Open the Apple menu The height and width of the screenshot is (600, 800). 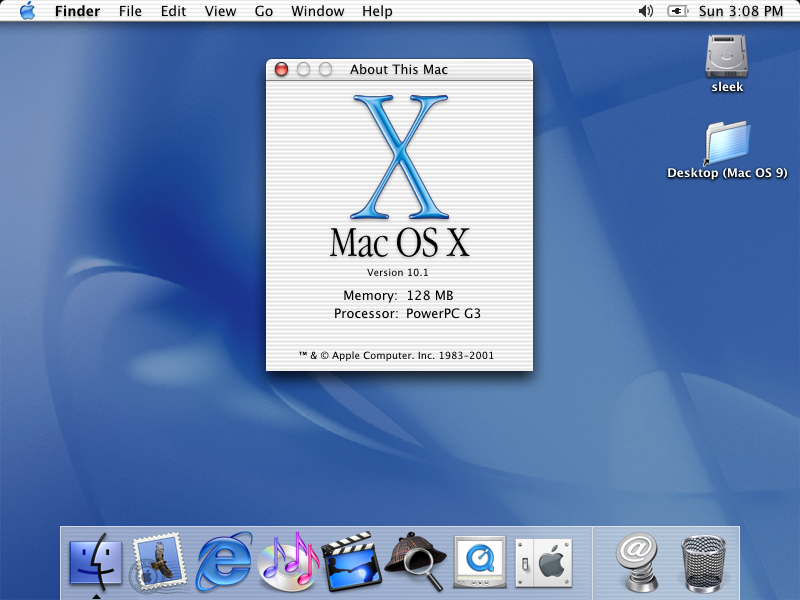(28, 11)
